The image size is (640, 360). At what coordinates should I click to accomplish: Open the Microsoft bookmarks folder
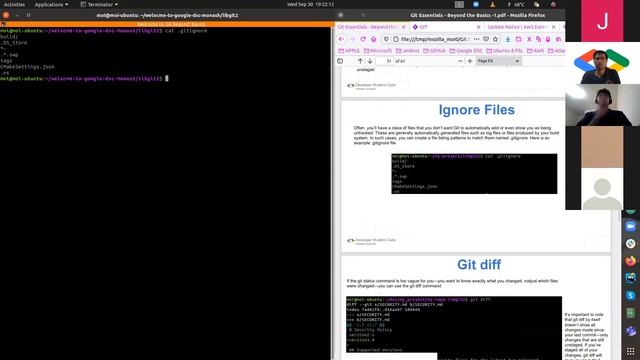click(378, 51)
